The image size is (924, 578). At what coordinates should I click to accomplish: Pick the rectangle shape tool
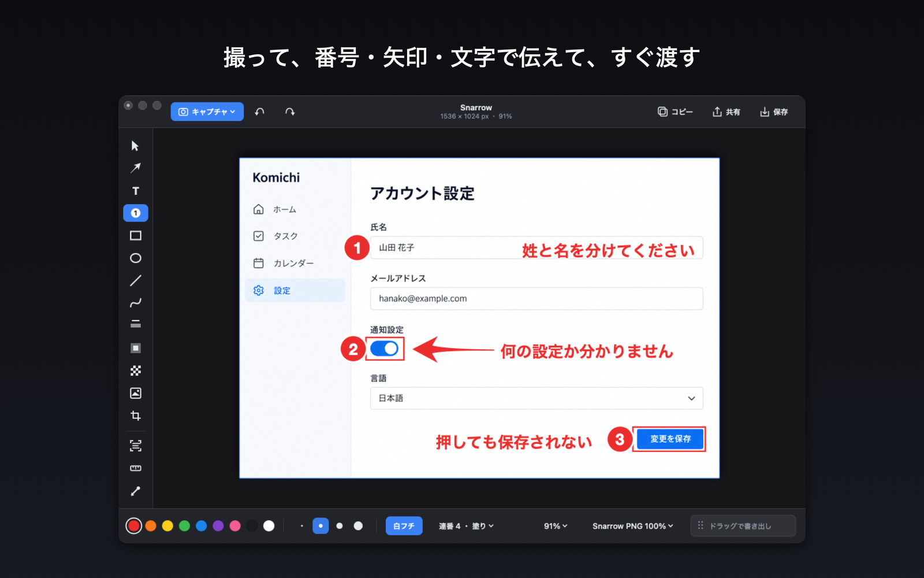coord(135,236)
